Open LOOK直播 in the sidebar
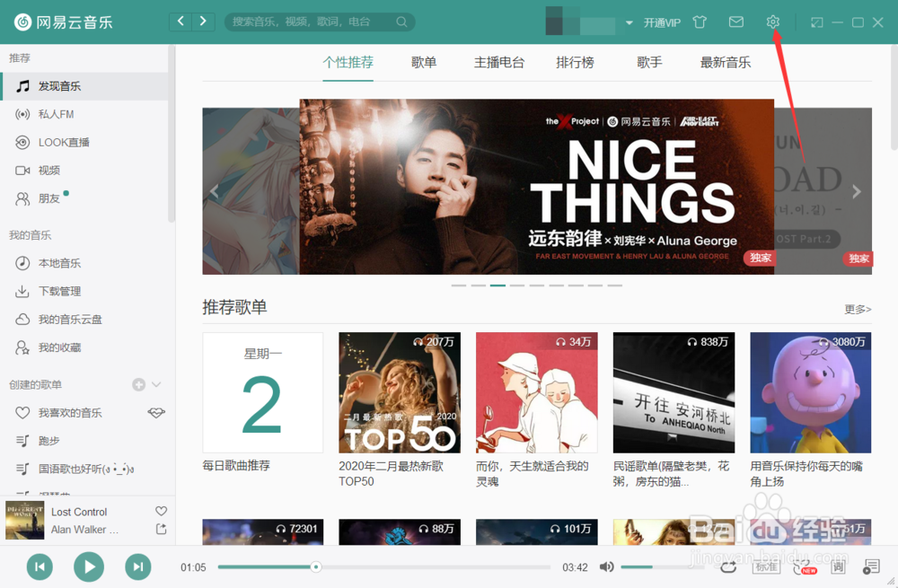Viewport: 898px width, 588px height. [84, 142]
